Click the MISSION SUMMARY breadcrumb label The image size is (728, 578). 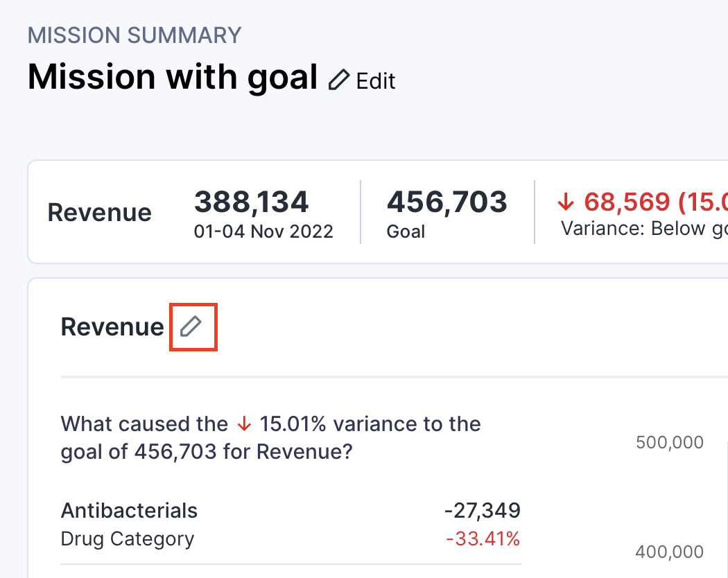(135, 35)
